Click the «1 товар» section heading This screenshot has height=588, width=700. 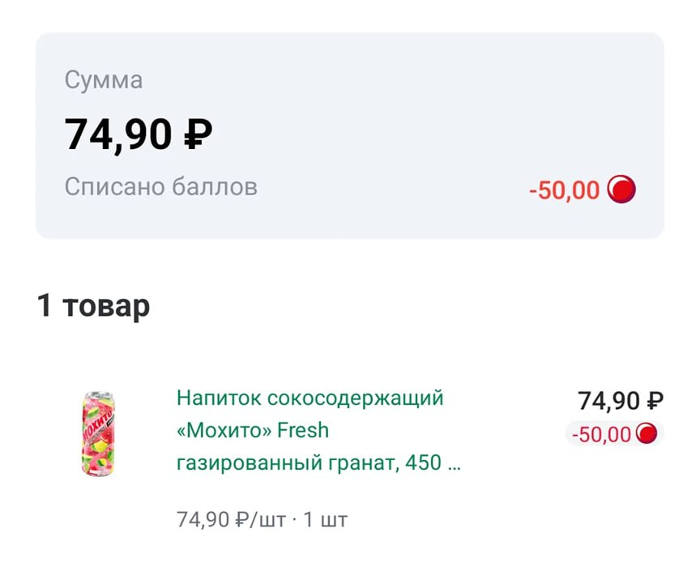[93, 306]
